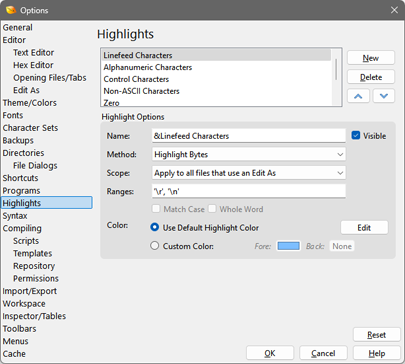Image resolution: width=405 pixels, height=364 pixels.
Task: Select Use Default Highlight Color radio
Action: [154, 227]
